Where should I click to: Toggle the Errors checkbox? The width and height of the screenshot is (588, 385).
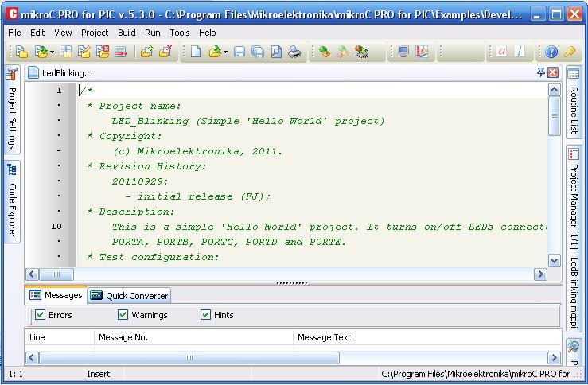tap(40, 314)
